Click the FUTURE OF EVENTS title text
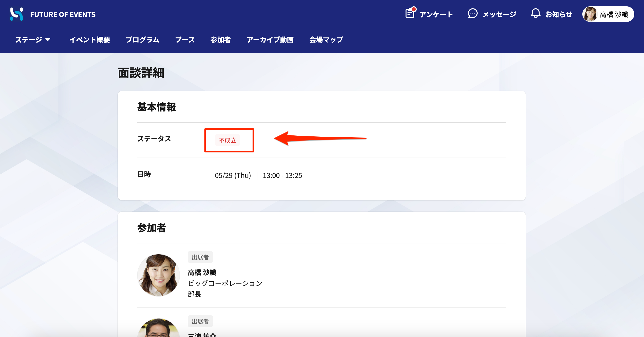The width and height of the screenshot is (644, 337). point(63,15)
